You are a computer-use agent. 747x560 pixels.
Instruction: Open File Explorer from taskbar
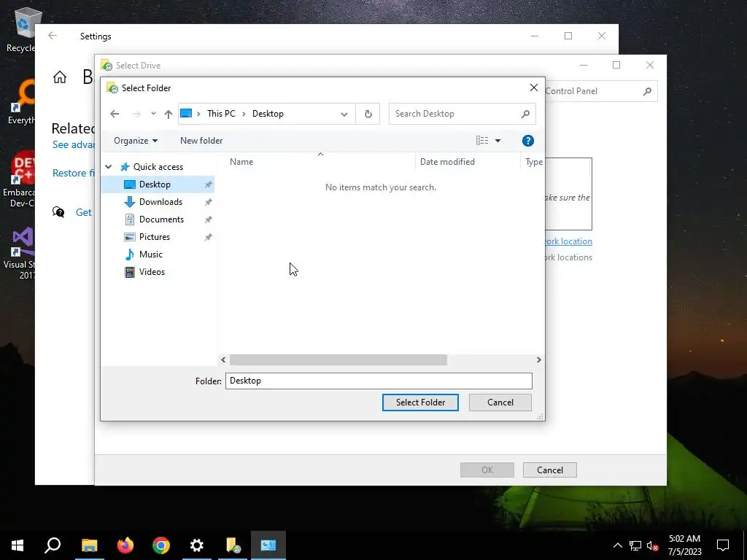[x=89, y=545]
